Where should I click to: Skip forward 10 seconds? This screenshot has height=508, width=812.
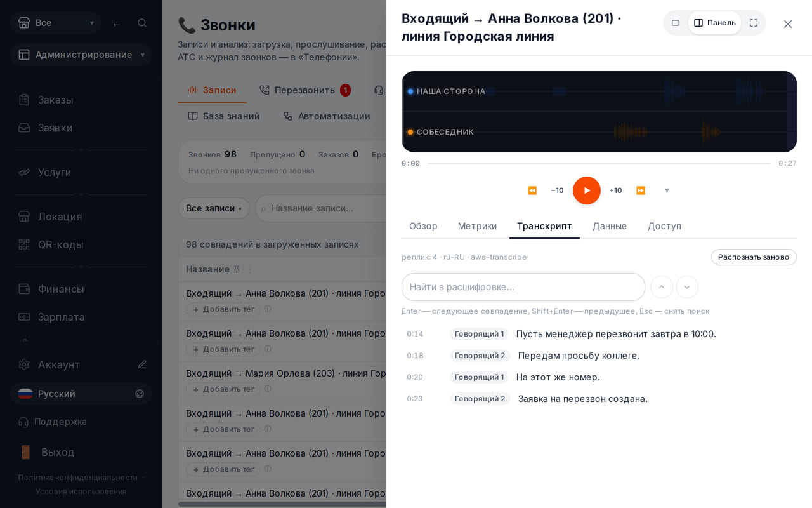pyautogui.click(x=615, y=190)
